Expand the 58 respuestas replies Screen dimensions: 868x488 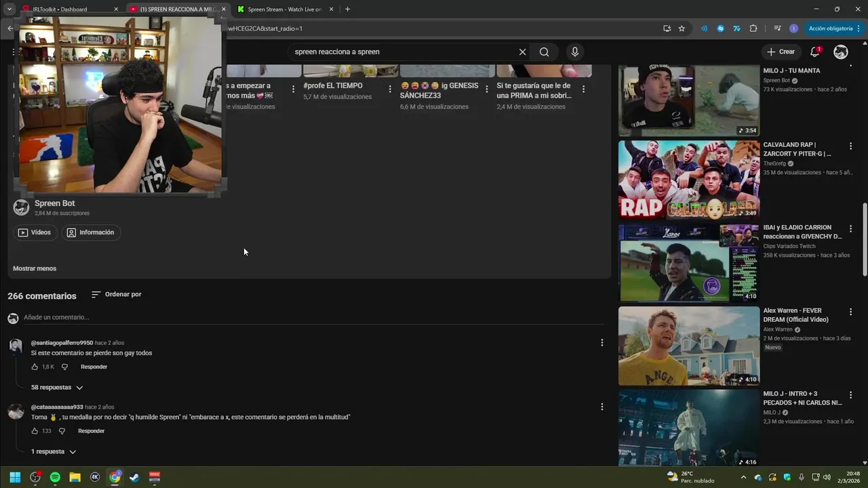coord(57,388)
